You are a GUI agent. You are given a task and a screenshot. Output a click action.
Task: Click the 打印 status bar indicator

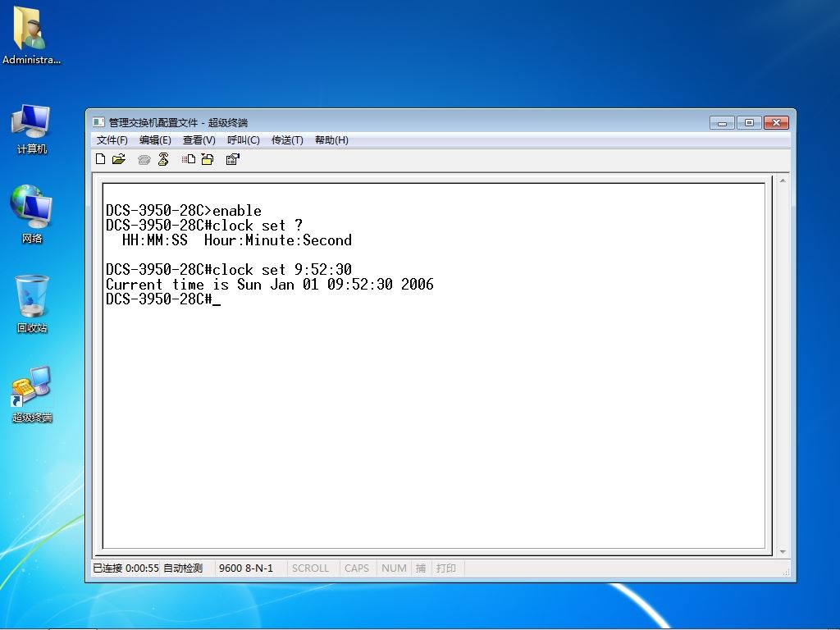[x=445, y=568]
